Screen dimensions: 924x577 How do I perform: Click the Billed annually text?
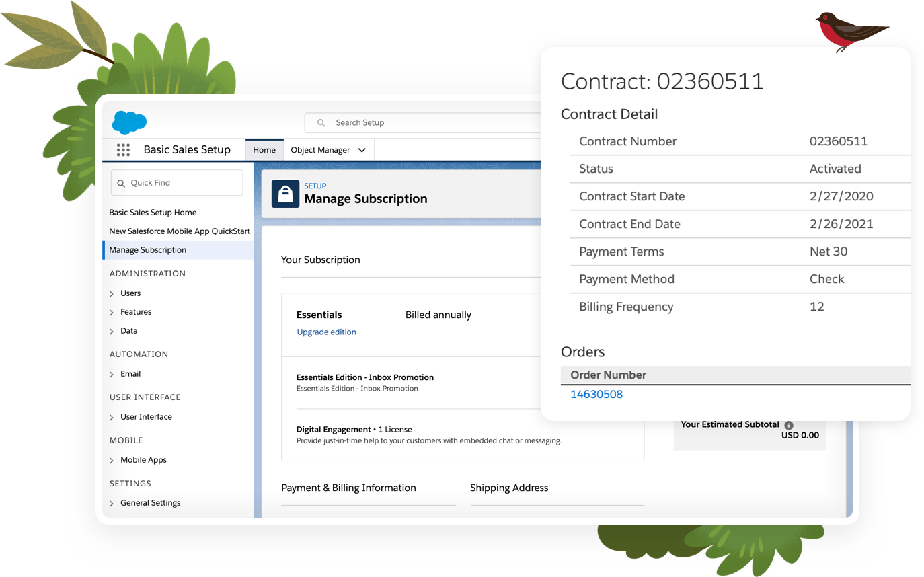pos(438,315)
